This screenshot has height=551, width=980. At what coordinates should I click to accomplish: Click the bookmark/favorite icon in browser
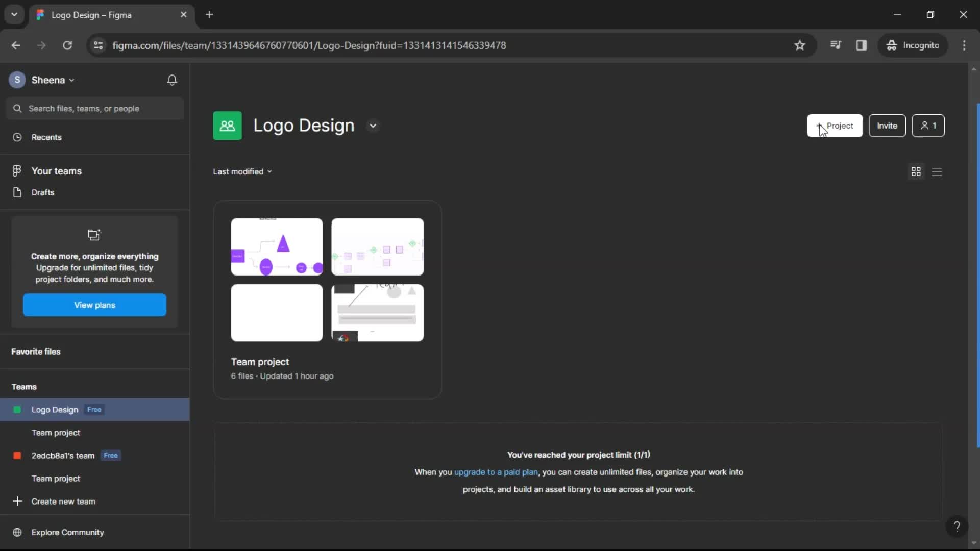coord(800,45)
